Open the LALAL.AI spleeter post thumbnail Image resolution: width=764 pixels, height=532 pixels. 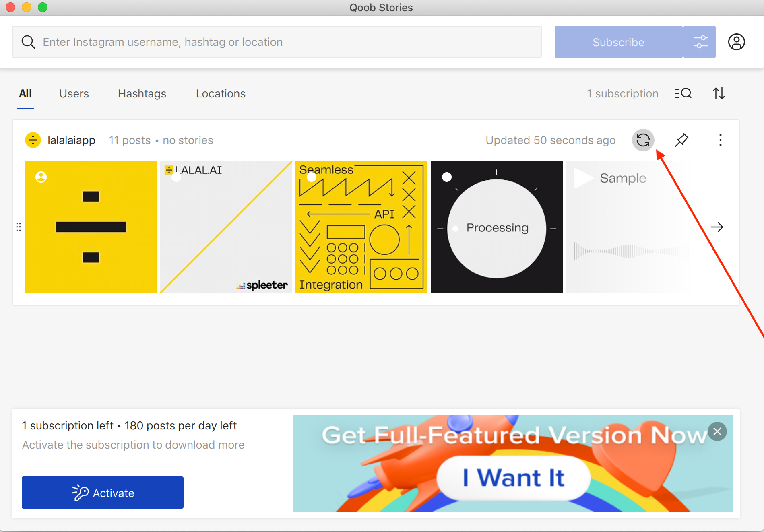pos(226,227)
